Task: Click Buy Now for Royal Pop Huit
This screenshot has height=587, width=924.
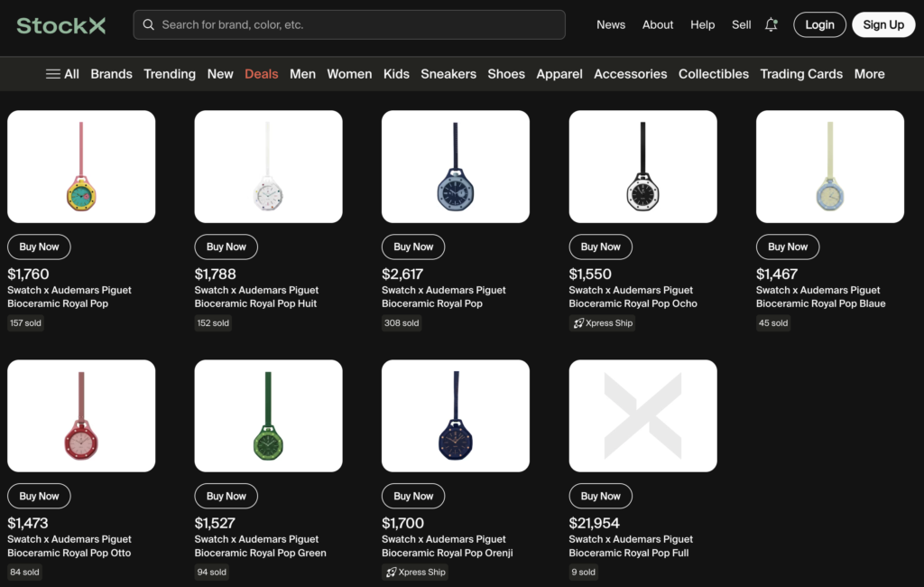Action: [226, 247]
